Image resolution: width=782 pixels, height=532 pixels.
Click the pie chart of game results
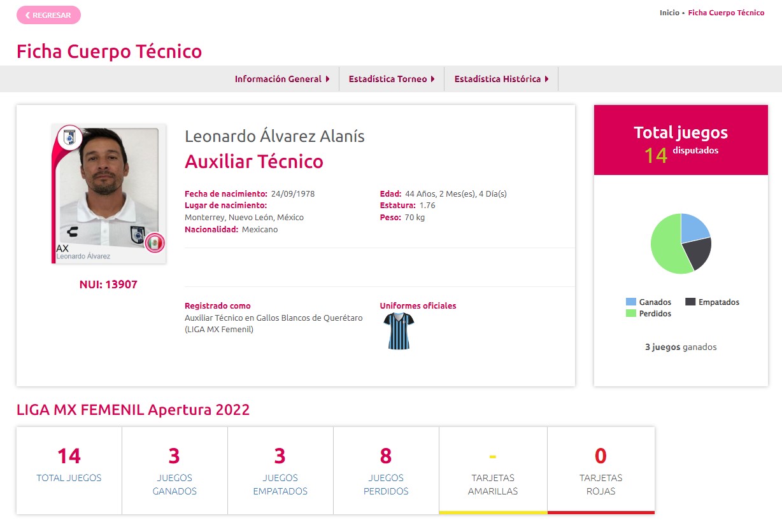(681, 244)
